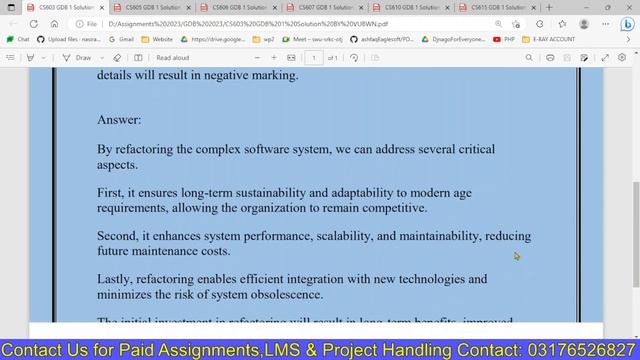Screen dimensions: 640x360
Task: Toggle the PDF page view layout
Action: [138, 58]
